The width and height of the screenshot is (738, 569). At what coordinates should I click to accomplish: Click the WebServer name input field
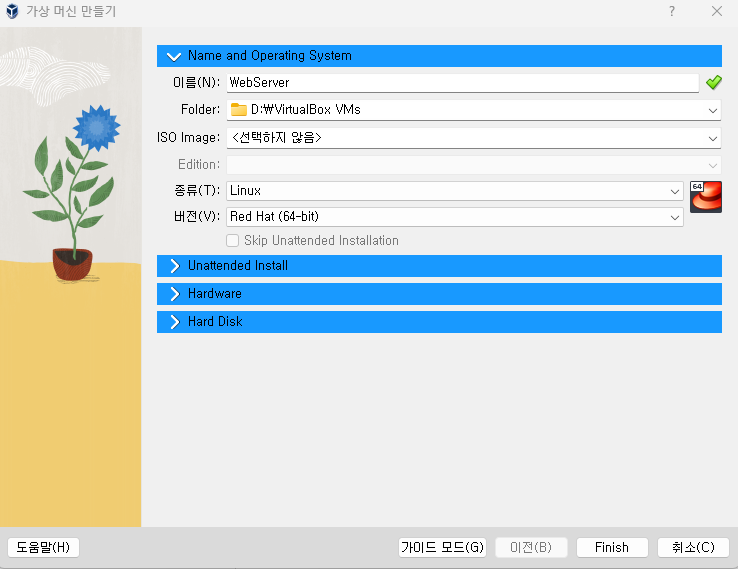coord(462,83)
